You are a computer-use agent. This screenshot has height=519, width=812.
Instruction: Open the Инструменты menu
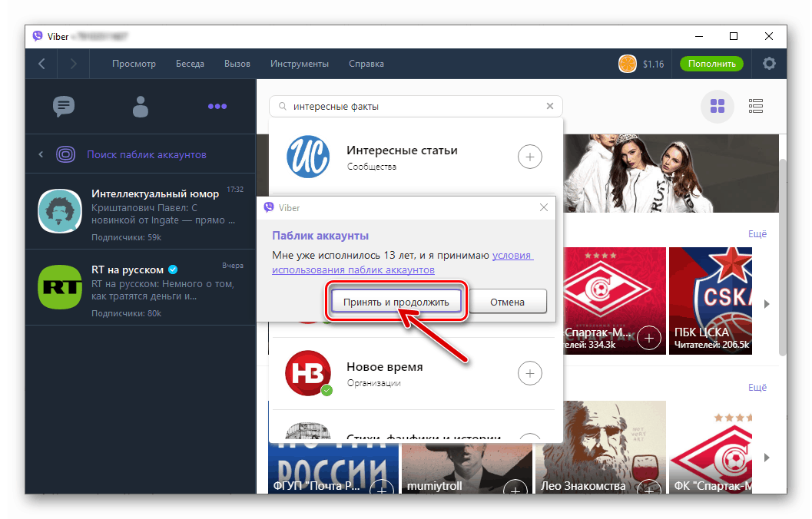pyautogui.click(x=300, y=64)
